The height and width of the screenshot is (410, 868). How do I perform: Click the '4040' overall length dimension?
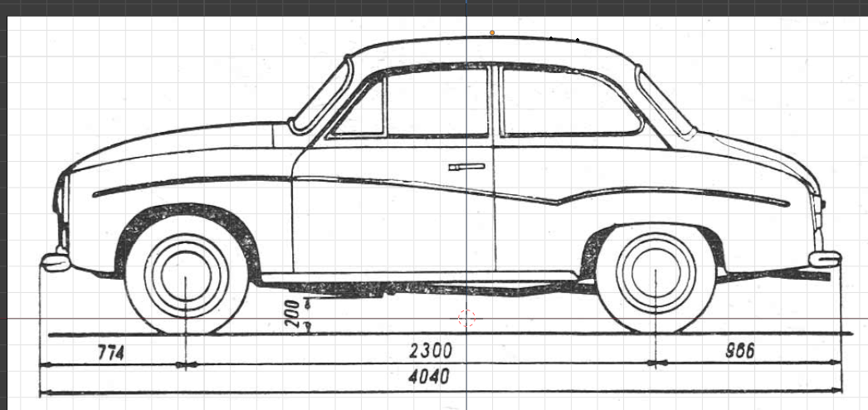pos(429,378)
